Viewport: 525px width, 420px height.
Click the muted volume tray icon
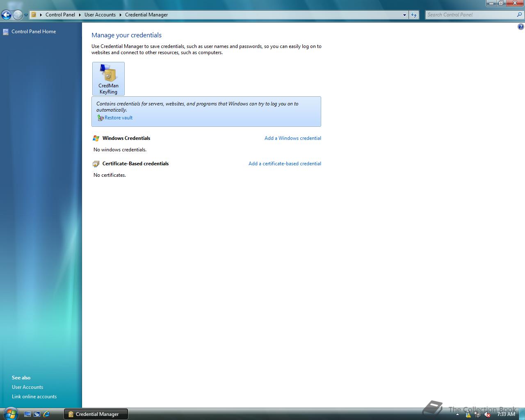487,414
